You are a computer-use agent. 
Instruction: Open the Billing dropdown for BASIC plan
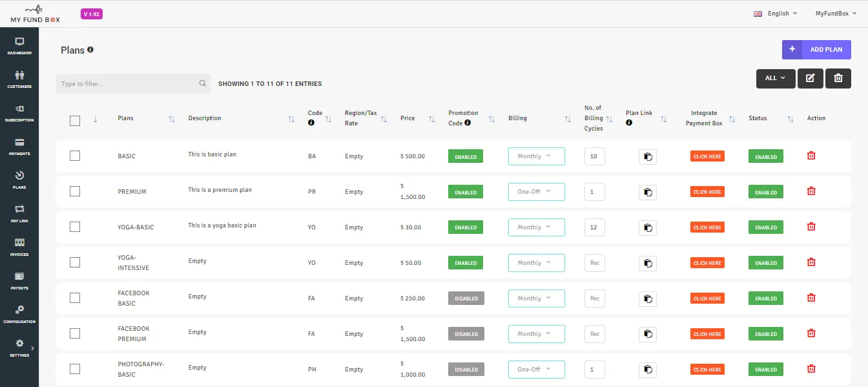tap(537, 156)
